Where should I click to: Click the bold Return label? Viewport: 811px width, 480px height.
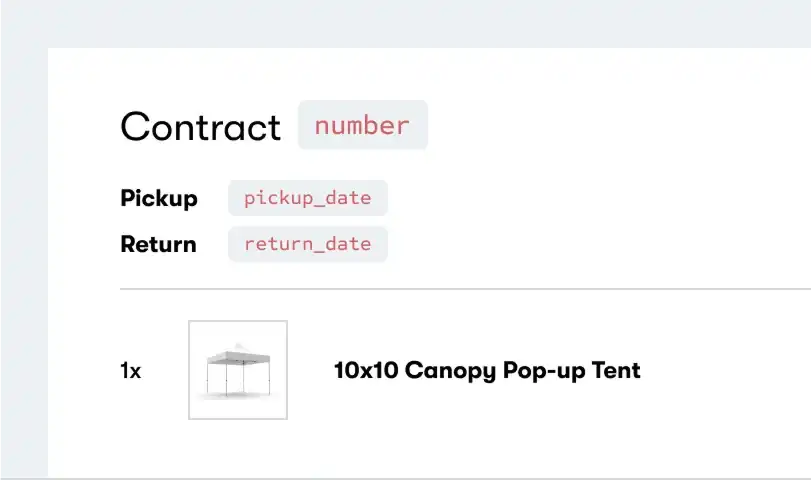[158, 244]
